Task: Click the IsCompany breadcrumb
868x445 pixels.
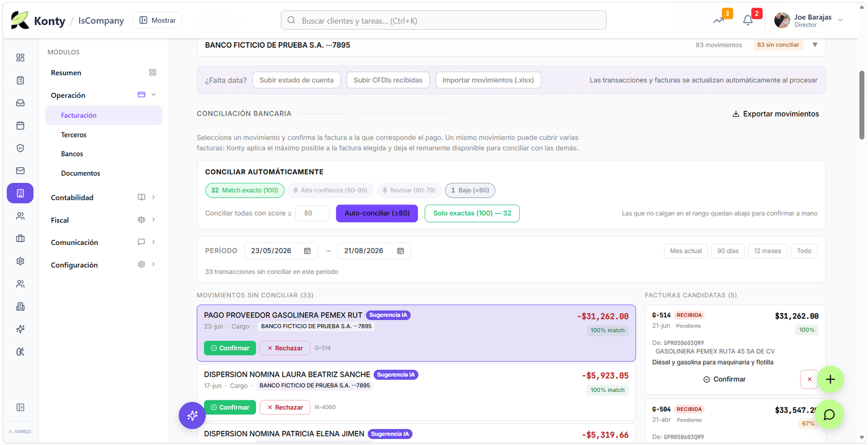Action: (x=101, y=21)
